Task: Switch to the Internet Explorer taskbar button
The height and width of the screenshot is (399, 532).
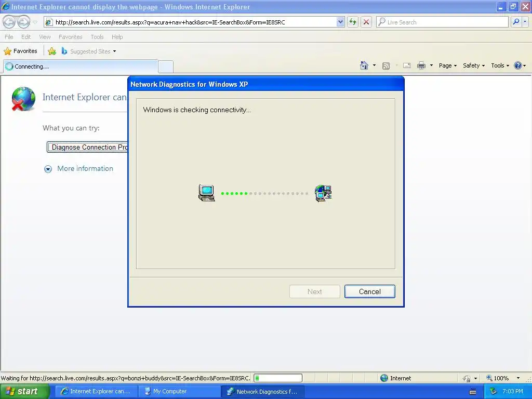Action: pyautogui.click(x=96, y=391)
